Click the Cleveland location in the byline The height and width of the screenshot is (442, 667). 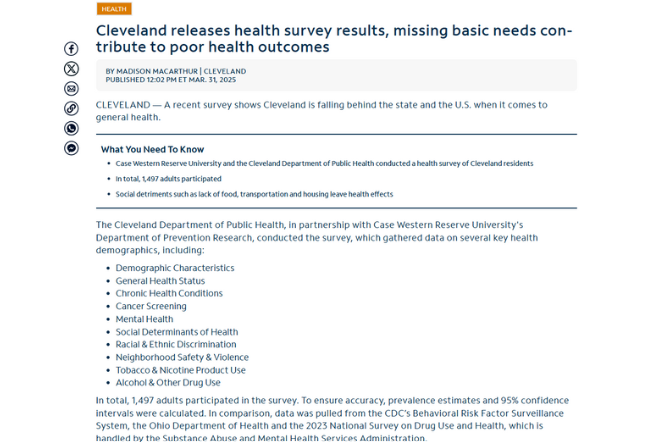[x=224, y=71]
